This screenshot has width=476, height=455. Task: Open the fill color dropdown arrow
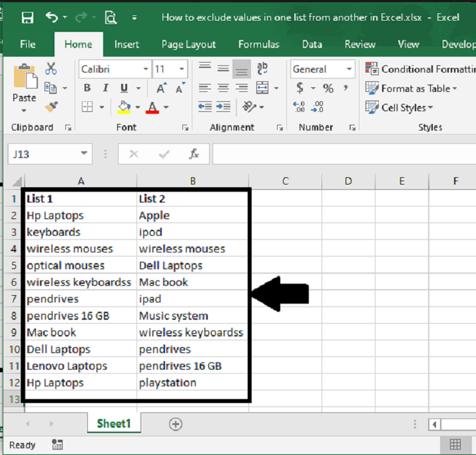[x=138, y=107]
